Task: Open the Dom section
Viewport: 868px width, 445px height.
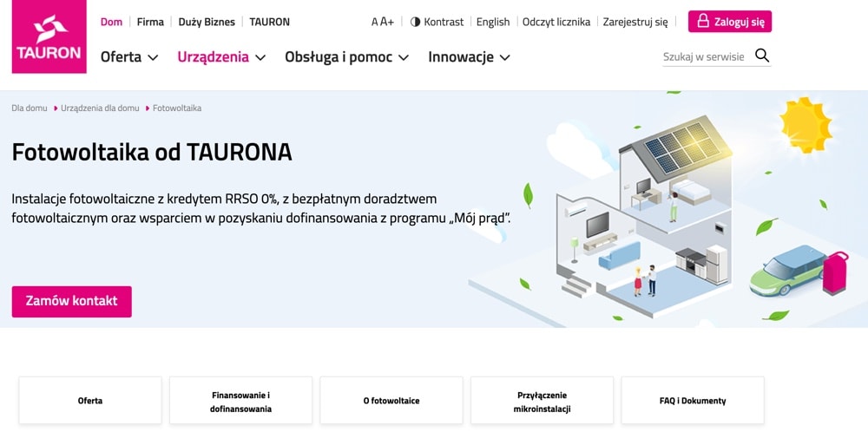Action: 111,23
